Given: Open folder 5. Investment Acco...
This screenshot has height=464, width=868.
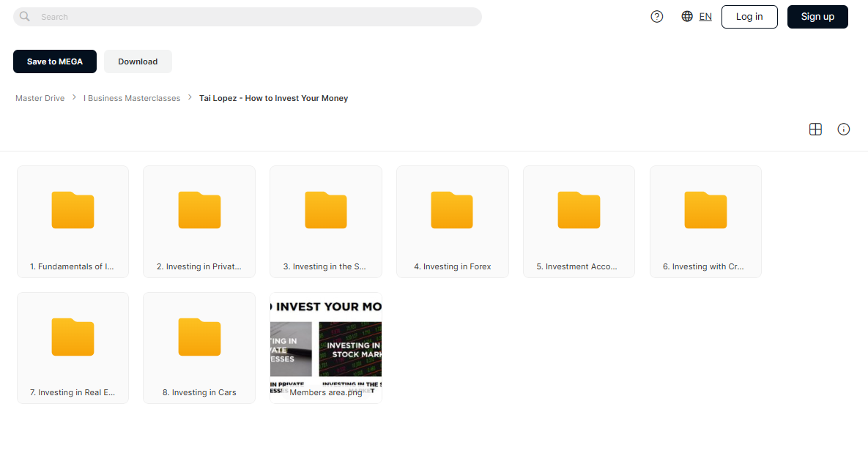Looking at the screenshot, I should (x=579, y=222).
